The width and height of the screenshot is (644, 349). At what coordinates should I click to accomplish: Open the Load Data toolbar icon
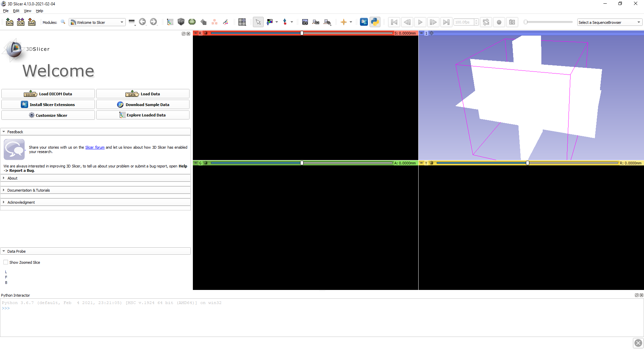click(9, 22)
